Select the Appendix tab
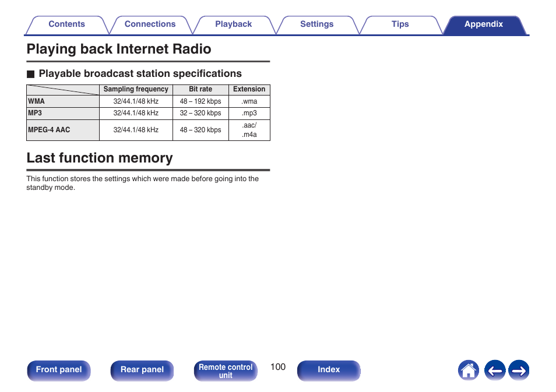This screenshot has height=392, width=556. [x=484, y=24]
